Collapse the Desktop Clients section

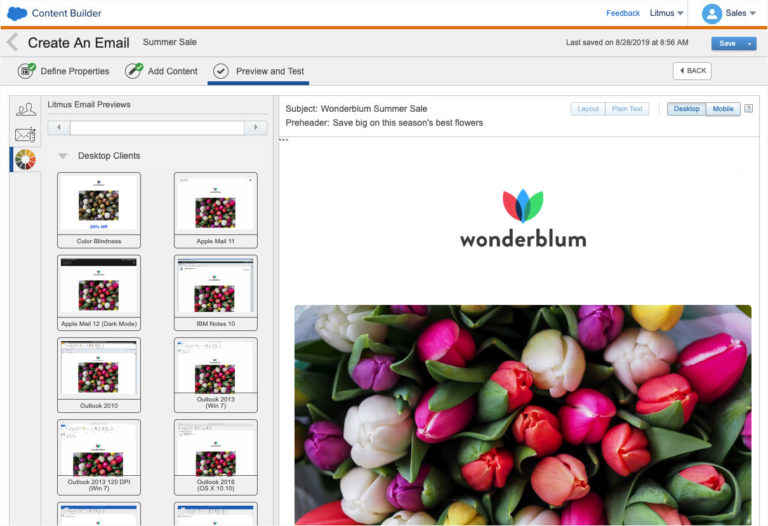63,156
